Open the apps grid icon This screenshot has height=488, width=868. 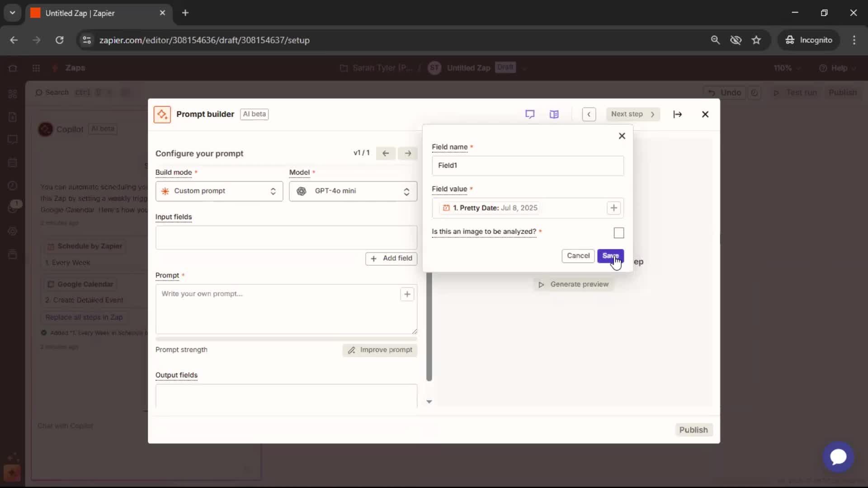coord(36,68)
